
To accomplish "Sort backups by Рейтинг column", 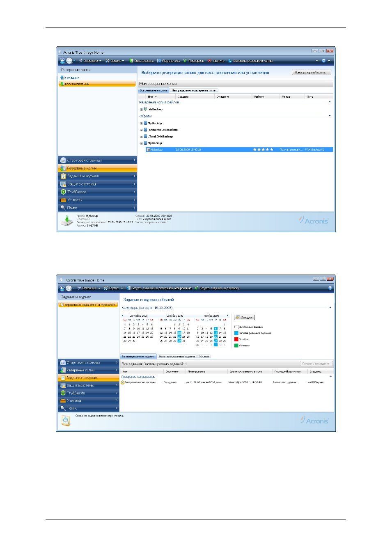I will pyautogui.click(x=265, y=96).
